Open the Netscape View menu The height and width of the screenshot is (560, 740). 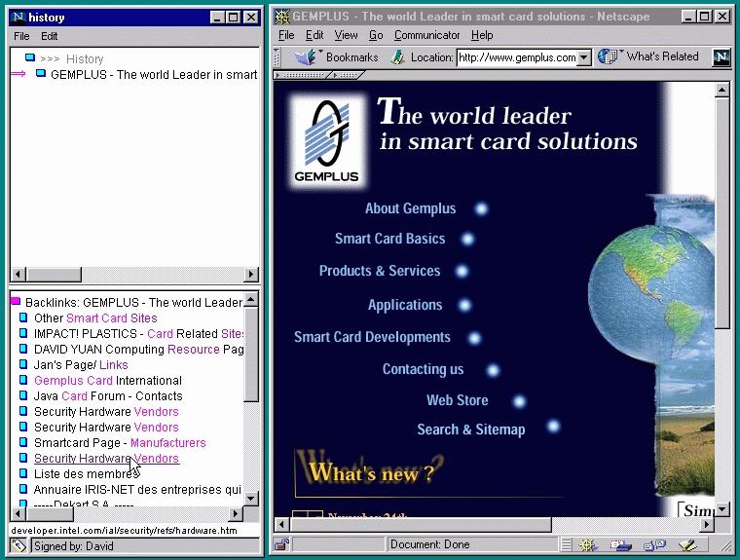coord(346,35)
